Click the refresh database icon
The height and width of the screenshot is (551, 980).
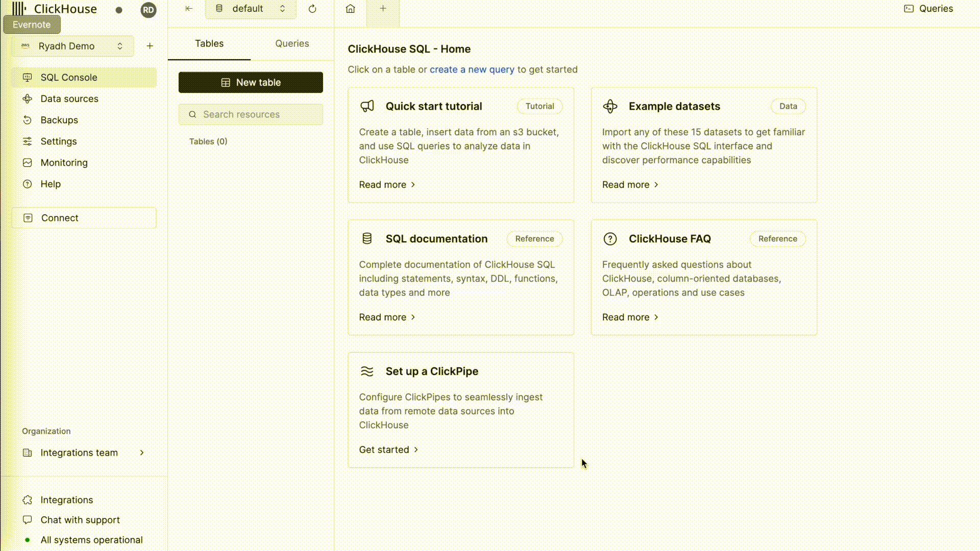[x=312, y=9]
